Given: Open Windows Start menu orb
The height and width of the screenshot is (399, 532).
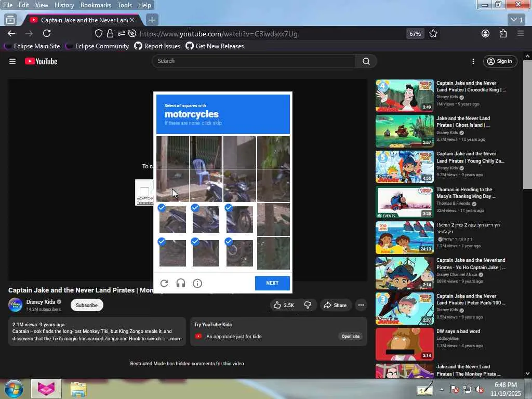Looking at the screenshot, I should (14, 389).
